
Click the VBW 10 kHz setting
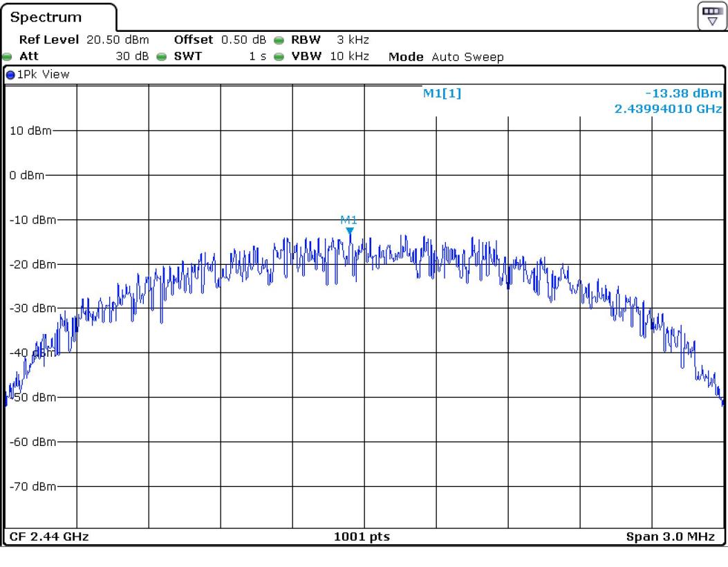pos(330,56)
